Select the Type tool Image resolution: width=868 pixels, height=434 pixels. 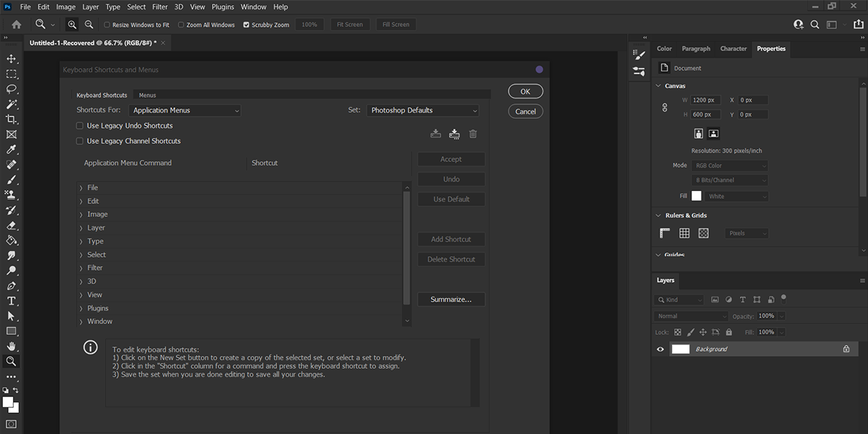[11, 300]
